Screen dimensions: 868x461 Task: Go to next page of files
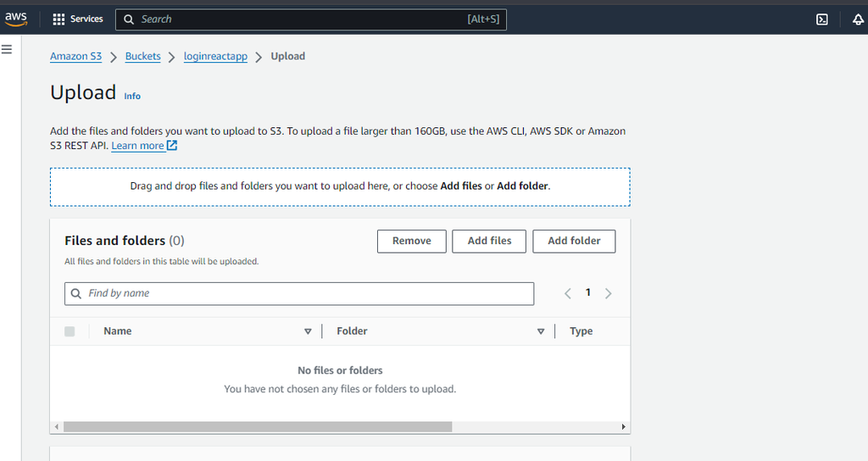[609, 293]
